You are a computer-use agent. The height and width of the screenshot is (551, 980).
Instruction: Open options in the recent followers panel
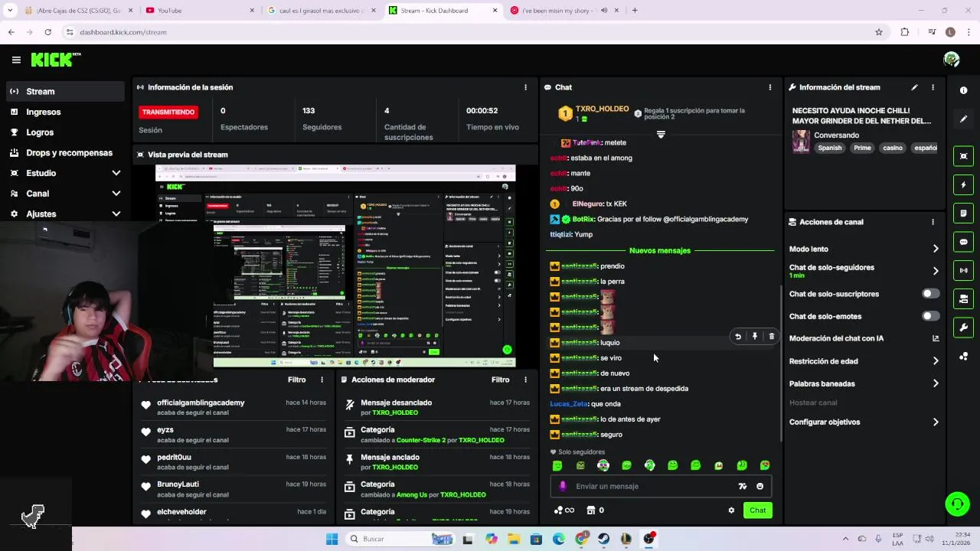pyautogui.click(x=322, y=380)
